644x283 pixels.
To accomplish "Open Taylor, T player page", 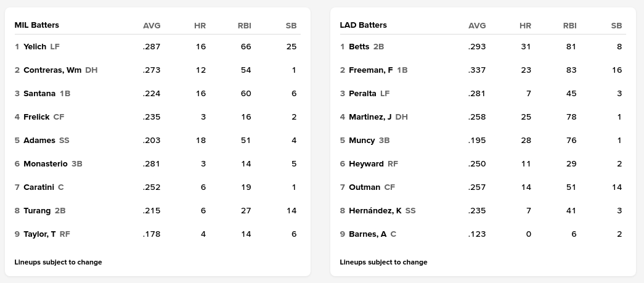I will coord(39,234).
